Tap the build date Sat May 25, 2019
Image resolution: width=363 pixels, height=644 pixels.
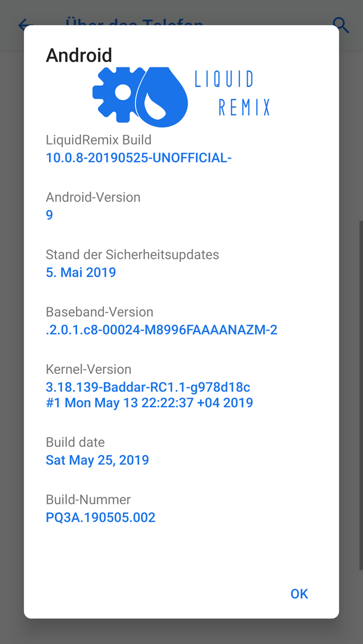97,460
